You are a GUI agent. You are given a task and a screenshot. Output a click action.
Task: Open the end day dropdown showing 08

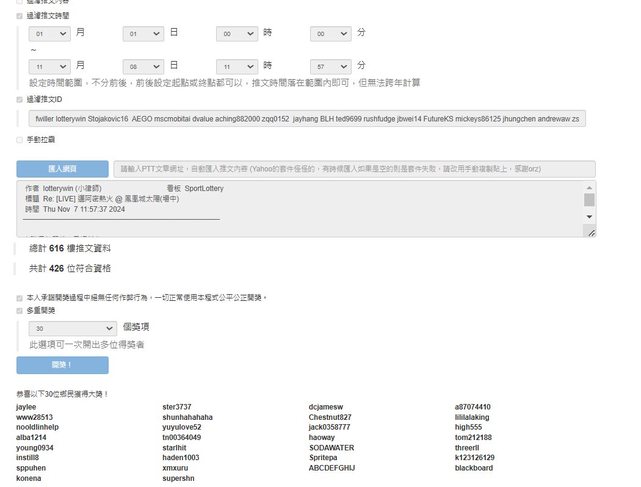142,66
